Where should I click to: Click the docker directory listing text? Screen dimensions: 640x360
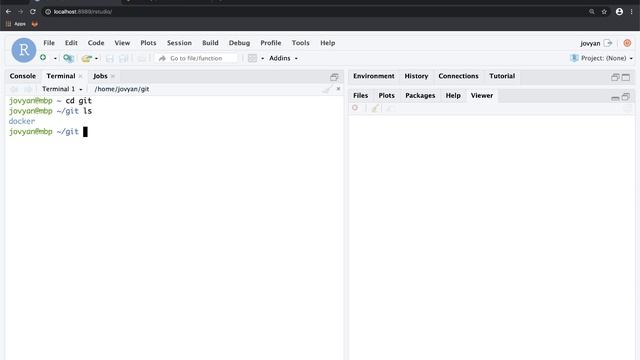pos(22,121)
